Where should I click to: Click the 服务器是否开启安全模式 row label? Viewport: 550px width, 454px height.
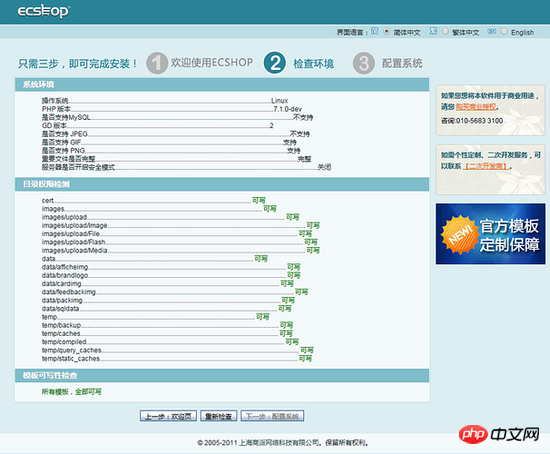click(x=78, y=167)
